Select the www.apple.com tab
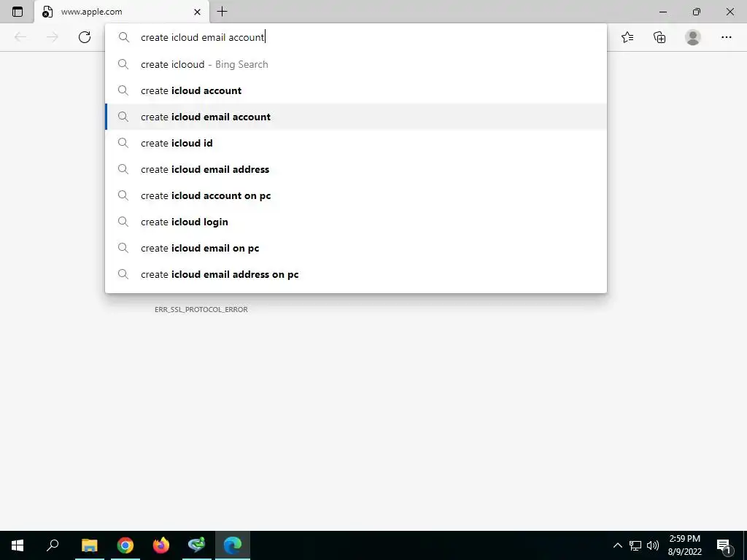Viewport: 747px width, 560px height. point(122,12)
